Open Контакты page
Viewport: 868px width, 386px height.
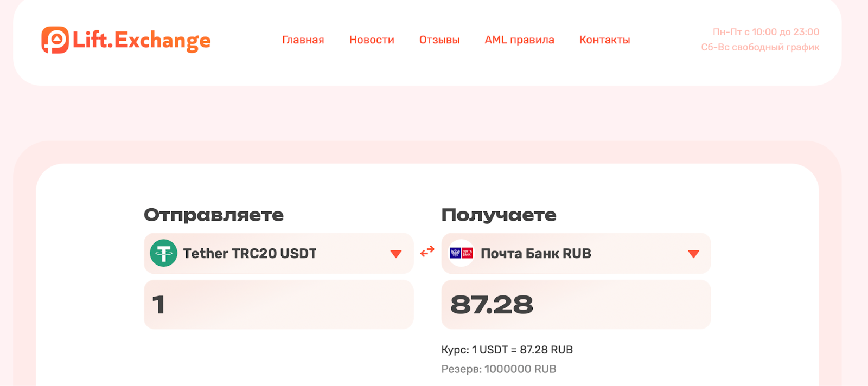604,40
